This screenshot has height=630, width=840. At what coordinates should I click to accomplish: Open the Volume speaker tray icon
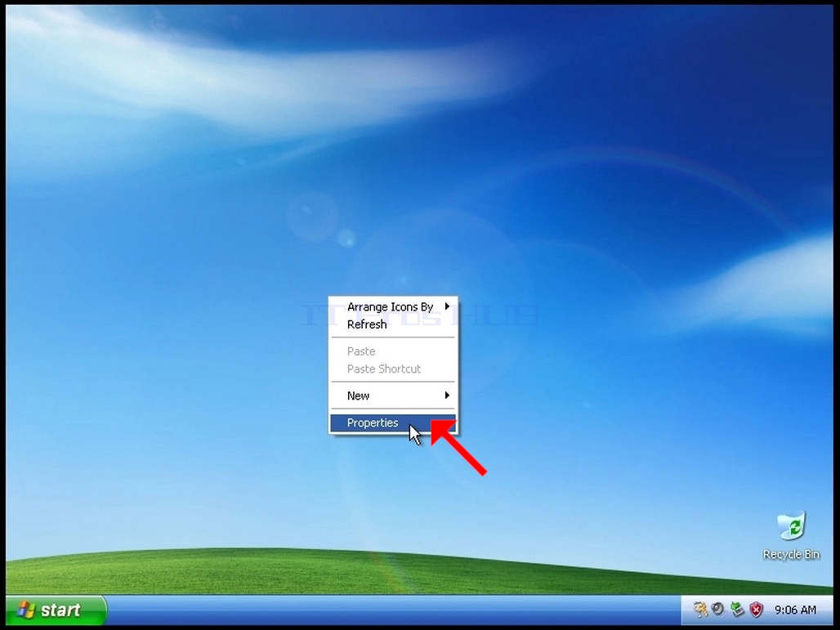[718, 609]
